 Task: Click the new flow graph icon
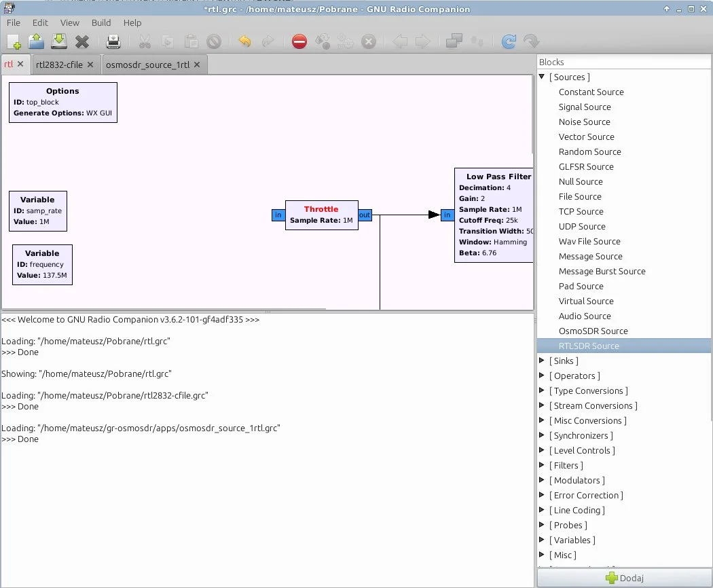(x=14, y=42)
